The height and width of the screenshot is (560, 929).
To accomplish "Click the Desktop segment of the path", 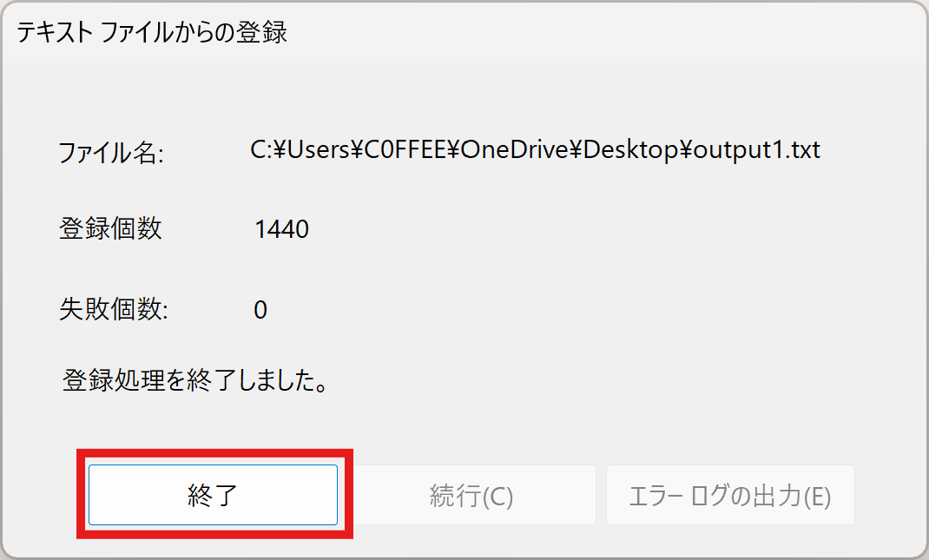I will pos(630,150).
